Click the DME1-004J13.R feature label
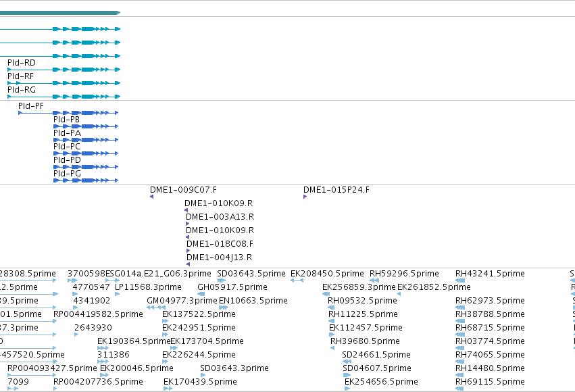The width and height of the screenshot is (575, 392). point(220,258)
